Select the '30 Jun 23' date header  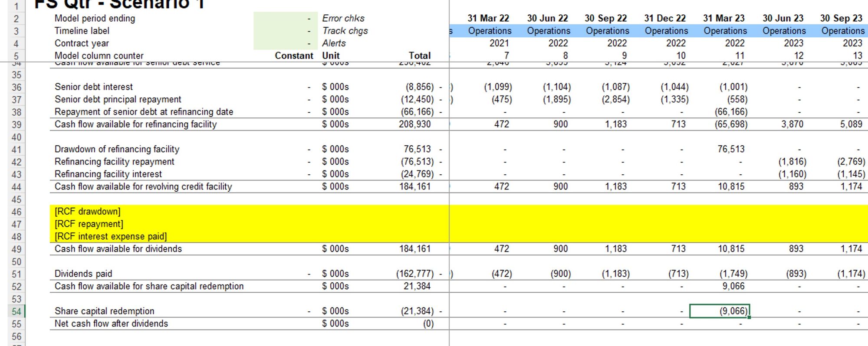(783, 19)
